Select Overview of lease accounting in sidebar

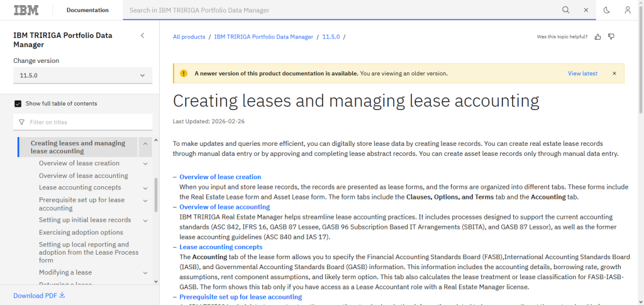pyautogui.click(x=84, y=175)
